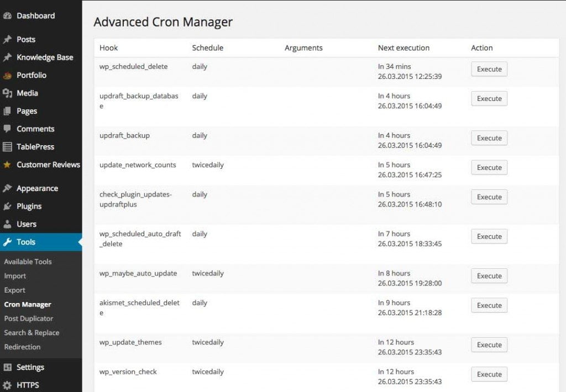Open Tools via the wrench icon
Image resolution: width=566 pixels, height=392 pixels.
pos(8,242)
